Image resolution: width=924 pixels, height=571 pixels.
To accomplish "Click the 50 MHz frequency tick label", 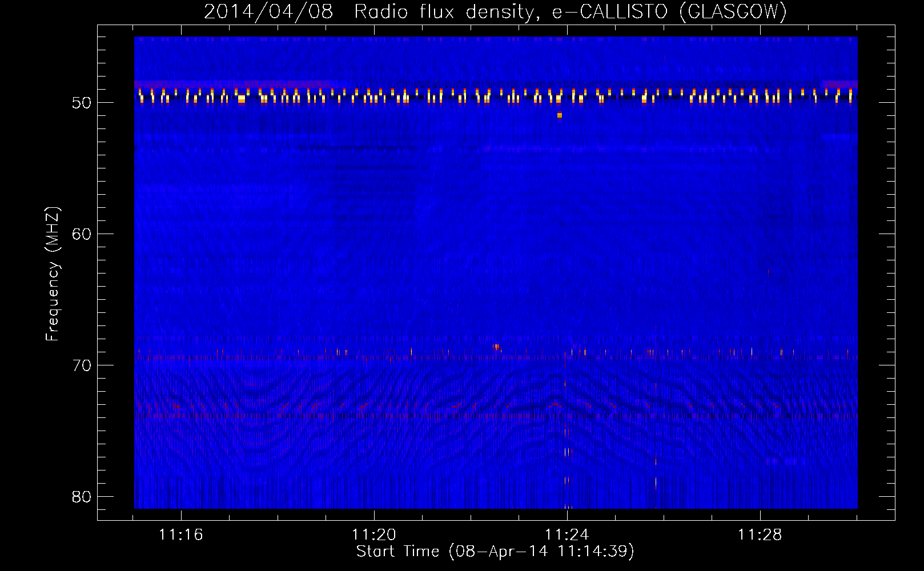I will [x=82, y=103].
